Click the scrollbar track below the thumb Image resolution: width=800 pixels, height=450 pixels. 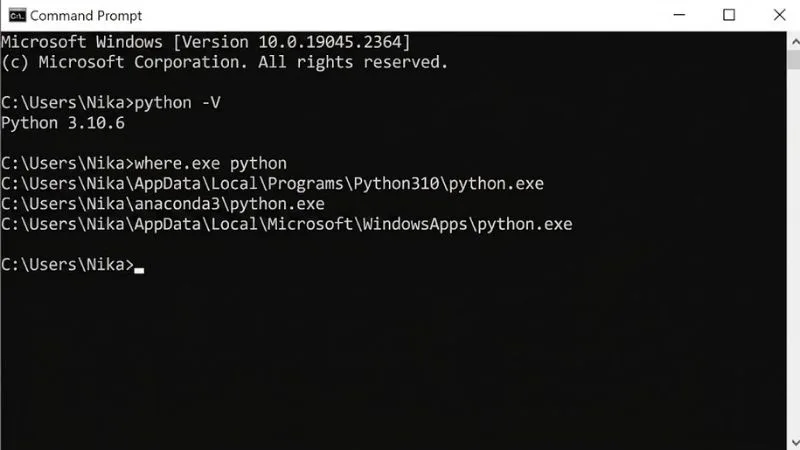(794, 250)
